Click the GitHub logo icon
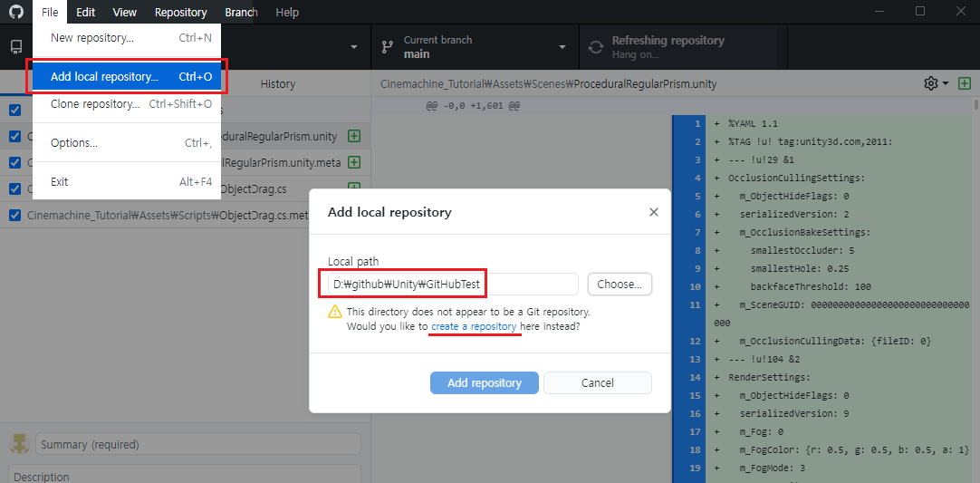This screenshot has width=980, height=483. (16, 12)
